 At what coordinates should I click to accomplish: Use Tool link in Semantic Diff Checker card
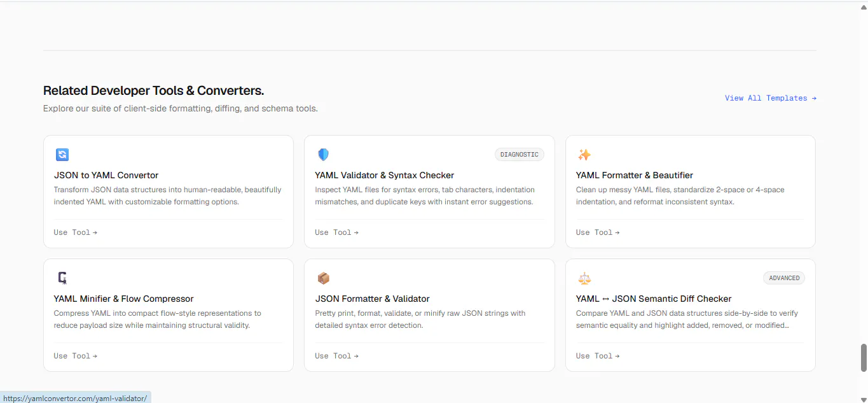click(x=598, y=356)
